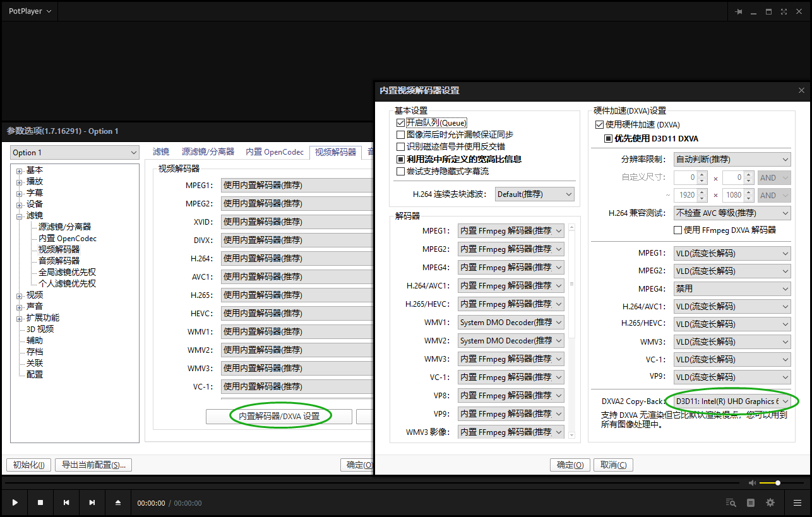812x517 pixels.
Task: Toggle the PotPlayer fullscreen icon
Action: (x=784, y=11)
